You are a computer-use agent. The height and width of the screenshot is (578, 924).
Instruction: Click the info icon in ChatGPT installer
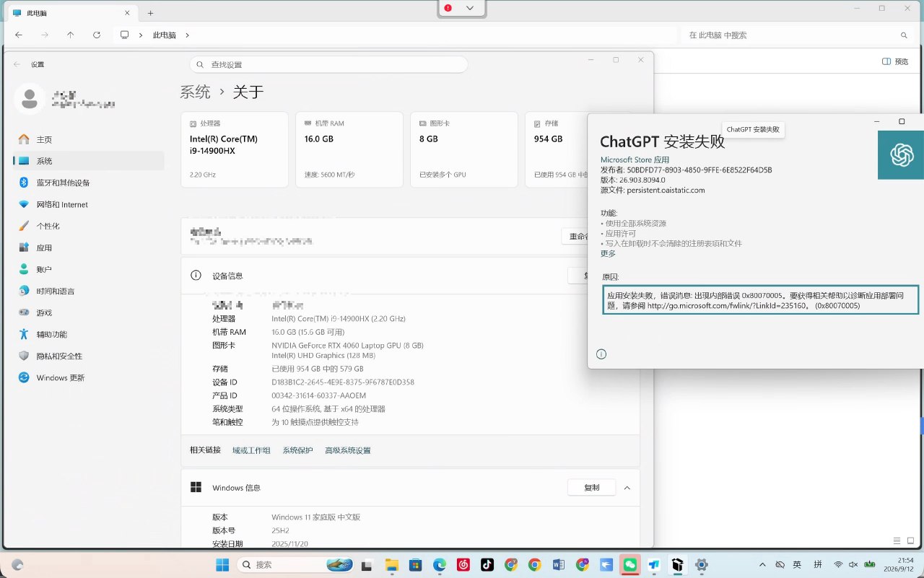[601, 354]
